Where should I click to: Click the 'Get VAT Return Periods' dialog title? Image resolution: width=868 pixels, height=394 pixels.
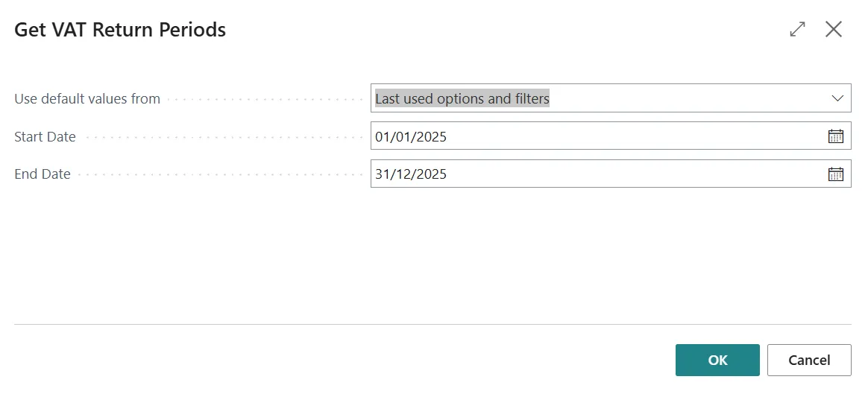pos(120,29)
